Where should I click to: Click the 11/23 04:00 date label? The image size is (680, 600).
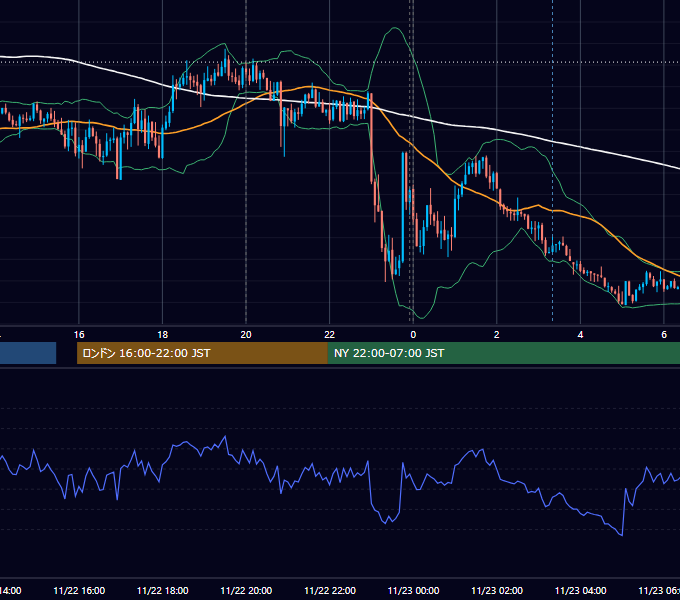point(581,590)
